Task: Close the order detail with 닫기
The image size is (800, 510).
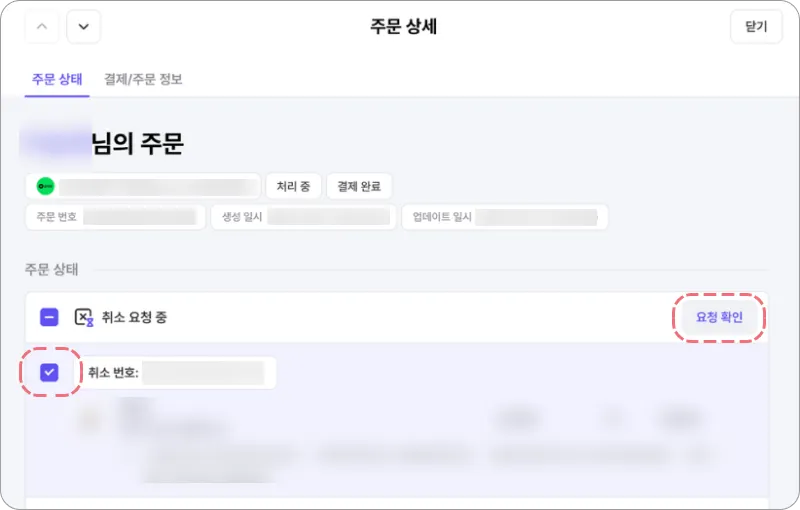Action: [x=756, y=27]
